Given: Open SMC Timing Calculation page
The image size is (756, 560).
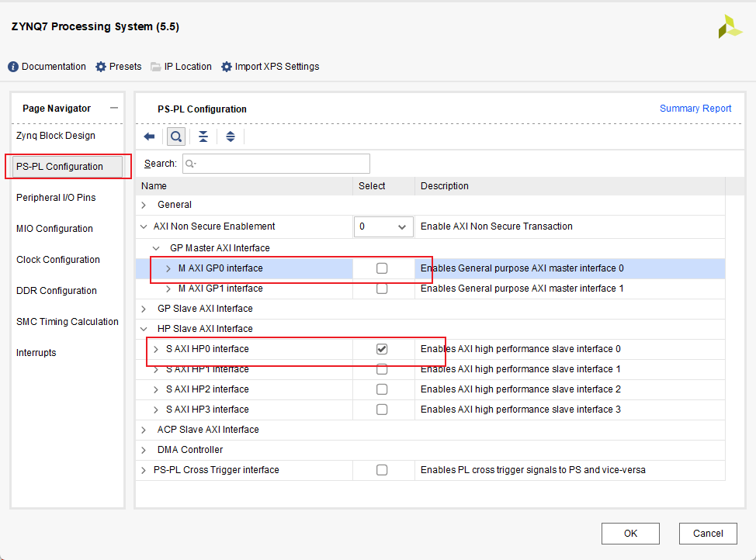Looking at the screenshot, I should (x=68, y=321).
